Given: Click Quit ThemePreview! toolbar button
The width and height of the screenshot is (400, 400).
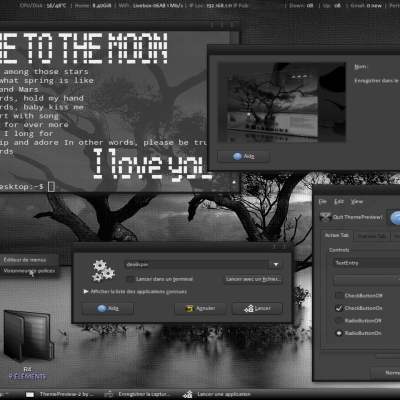Looking at the screenshot, I should (x=351, y=217).
